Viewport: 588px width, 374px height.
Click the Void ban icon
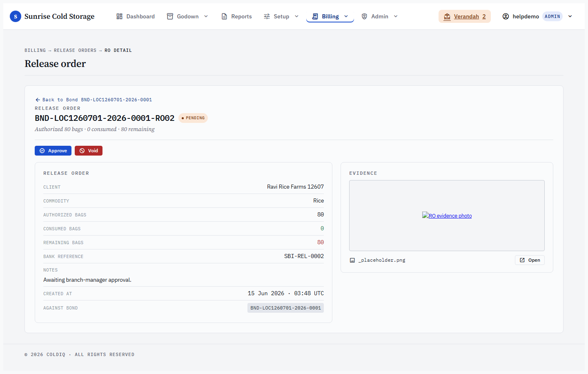pos(82,151)
